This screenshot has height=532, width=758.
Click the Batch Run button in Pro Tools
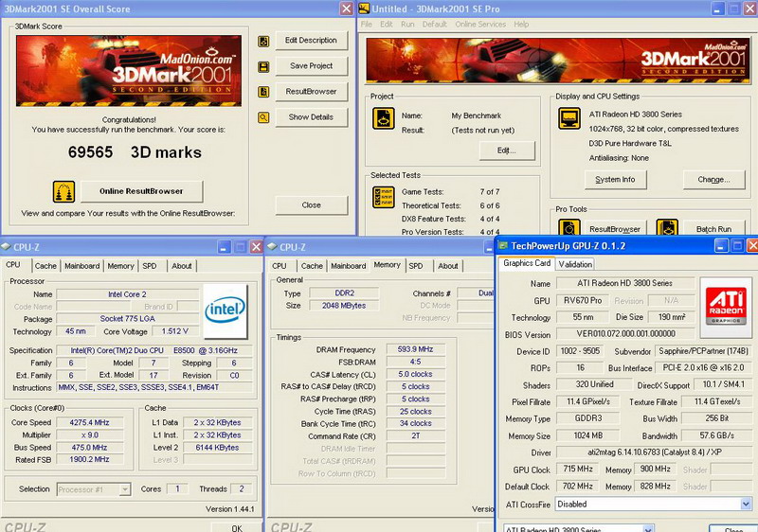pos(713,229)
